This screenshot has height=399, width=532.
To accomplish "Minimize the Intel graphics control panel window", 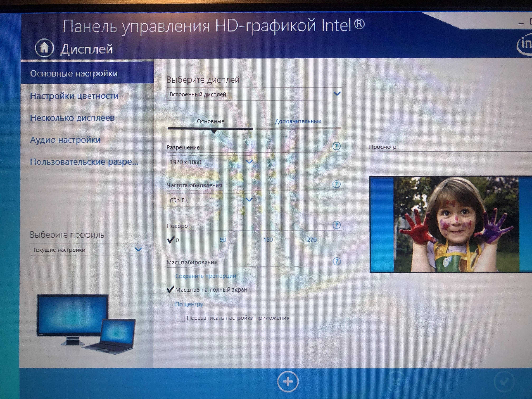I will [x=521, y=24].
